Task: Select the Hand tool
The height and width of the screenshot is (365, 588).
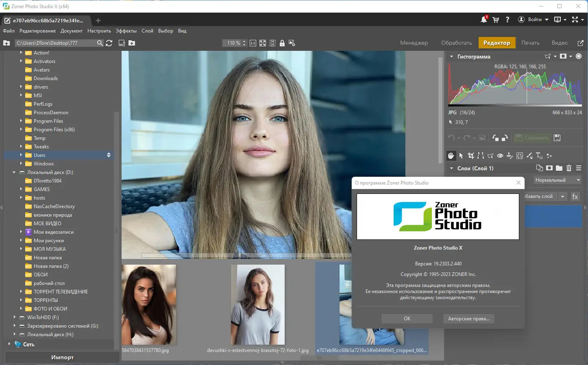Action: point(451,156)
